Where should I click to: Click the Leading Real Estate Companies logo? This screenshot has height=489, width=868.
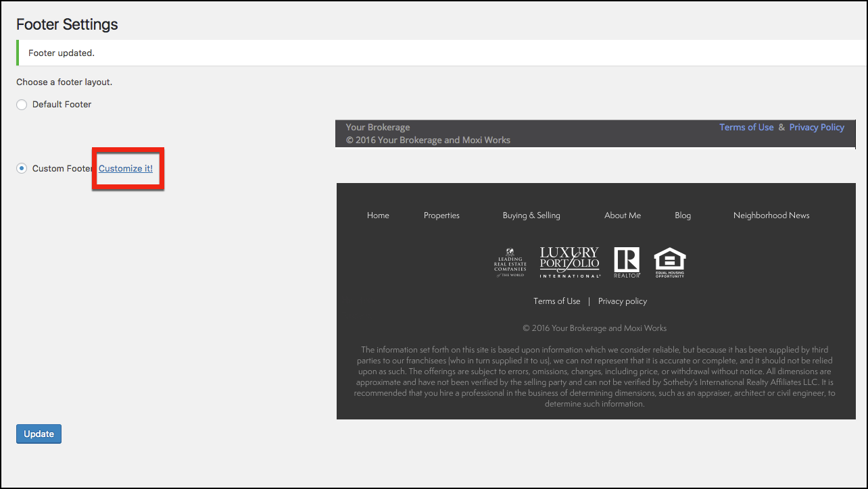click(510, 263)
